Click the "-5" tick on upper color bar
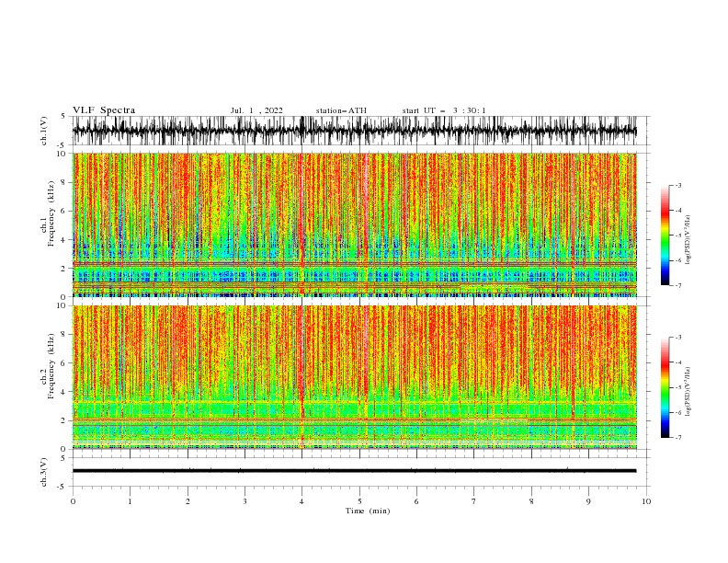728x563 pixels. click(x=677, y=236)
